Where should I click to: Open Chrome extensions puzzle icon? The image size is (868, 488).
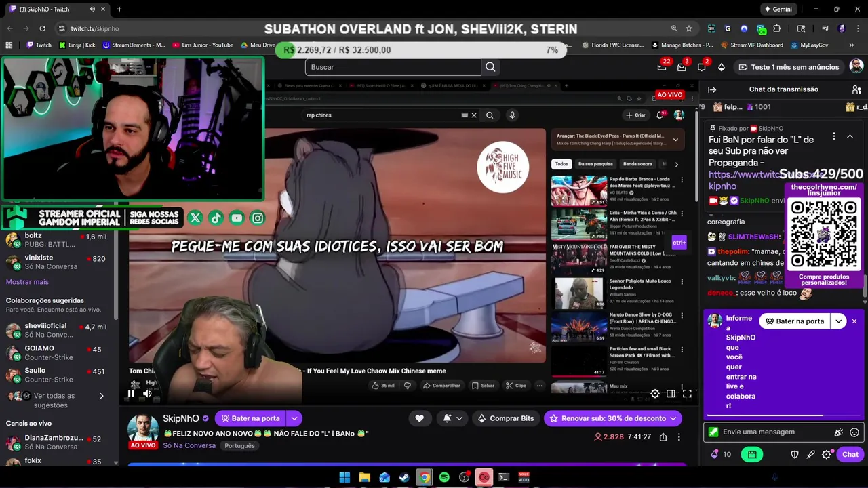pos(777,28)
